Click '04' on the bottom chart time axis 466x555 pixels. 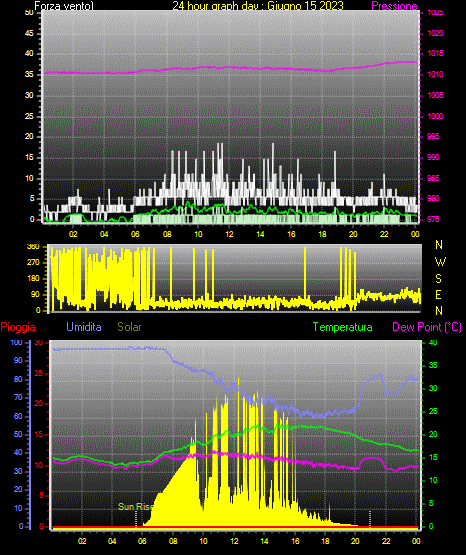[112, 541]
